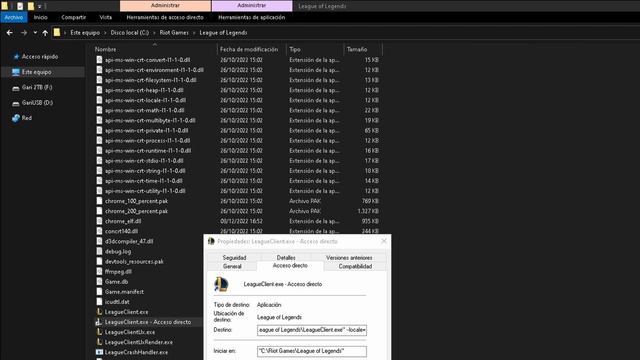
Task: Open the Compartir ribbon tab
Action: 74,17
